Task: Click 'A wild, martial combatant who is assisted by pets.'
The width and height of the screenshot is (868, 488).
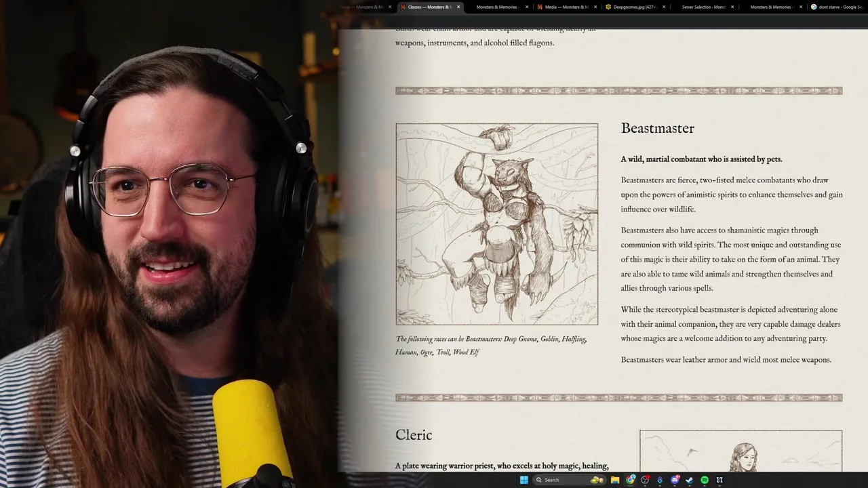Action: tap(701, 159)
